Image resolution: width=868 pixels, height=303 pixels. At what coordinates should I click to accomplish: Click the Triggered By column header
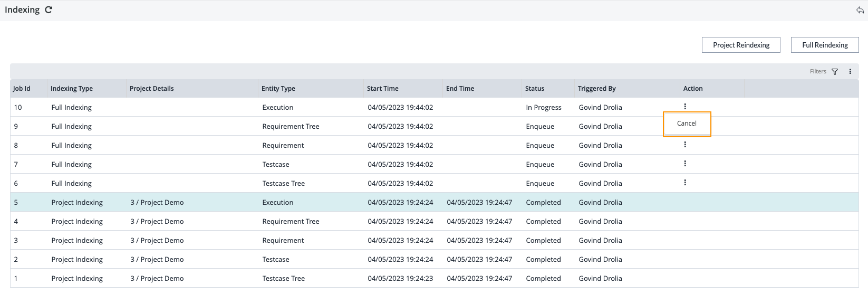pyautogui.click(x=597, y=89)
